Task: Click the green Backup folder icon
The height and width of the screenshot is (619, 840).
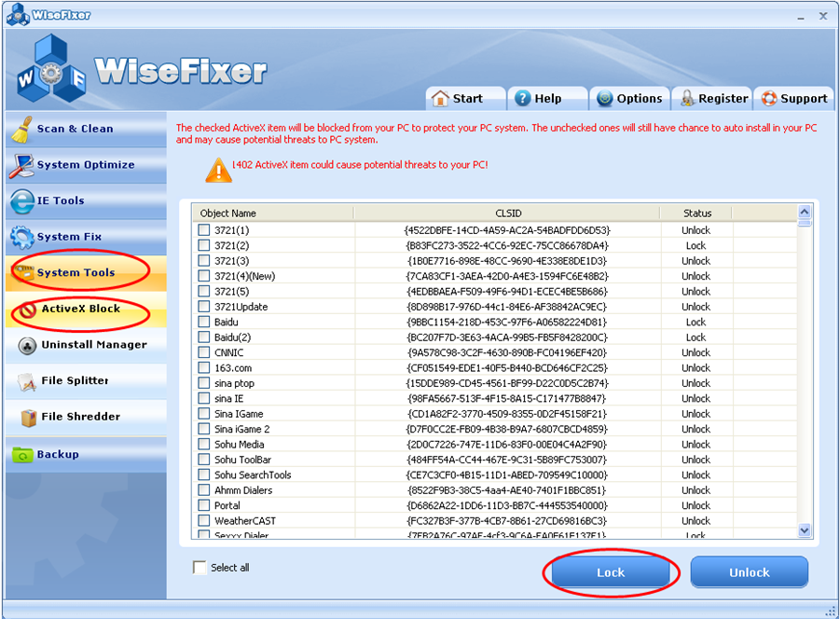Action: 23,455
